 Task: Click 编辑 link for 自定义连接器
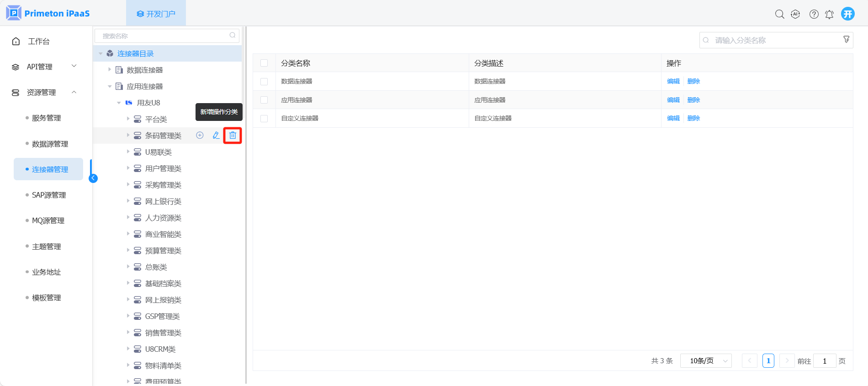point(673,118)
